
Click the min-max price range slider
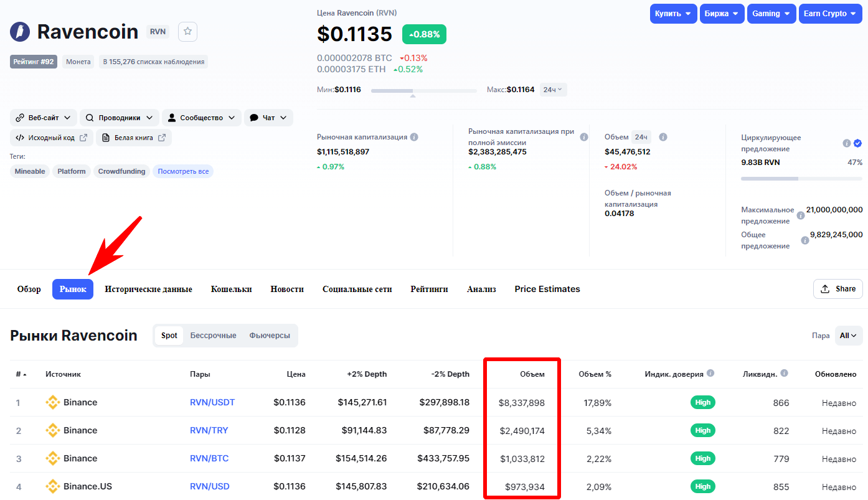pos(423,91)
